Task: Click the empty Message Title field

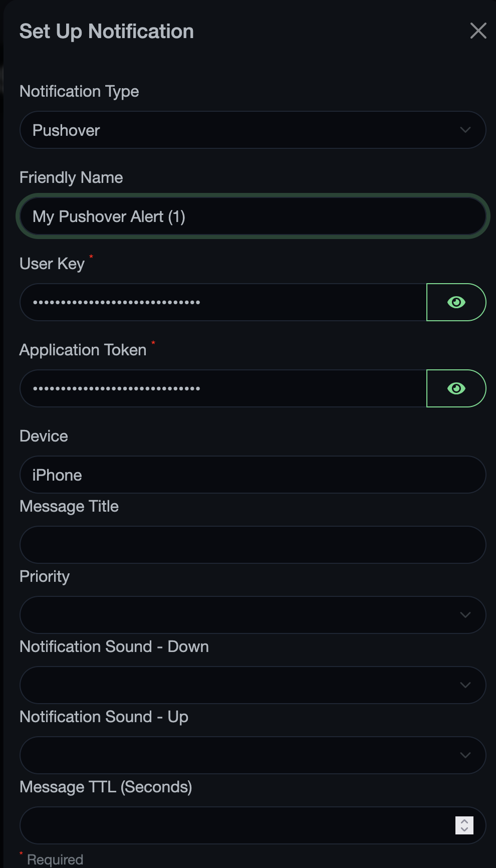Action: [x=253, y=545]
